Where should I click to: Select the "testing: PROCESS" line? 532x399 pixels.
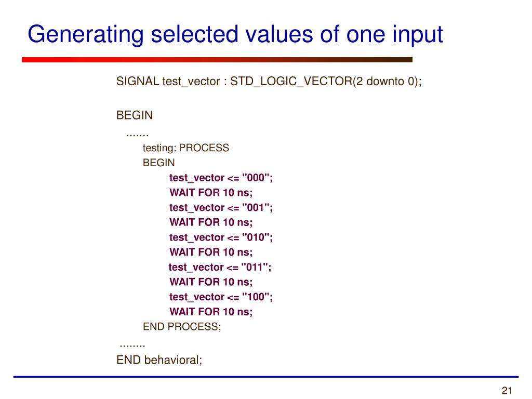click(x=185, y=148)
